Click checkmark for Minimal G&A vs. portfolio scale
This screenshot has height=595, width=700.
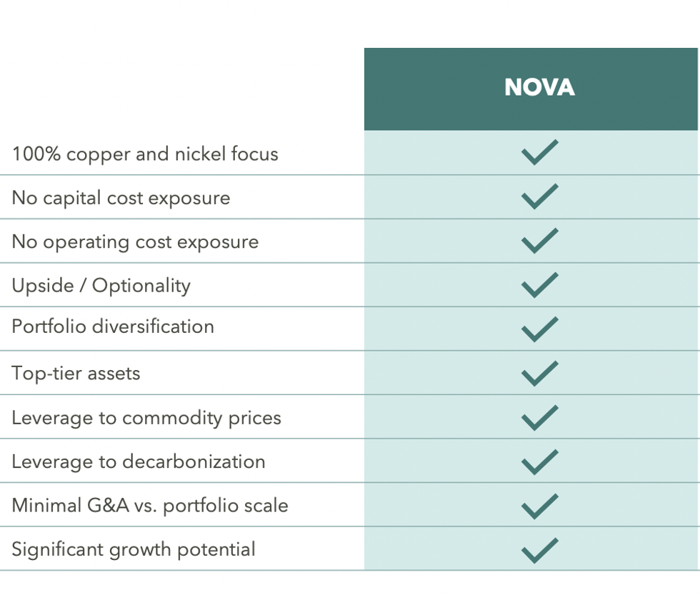539,506
